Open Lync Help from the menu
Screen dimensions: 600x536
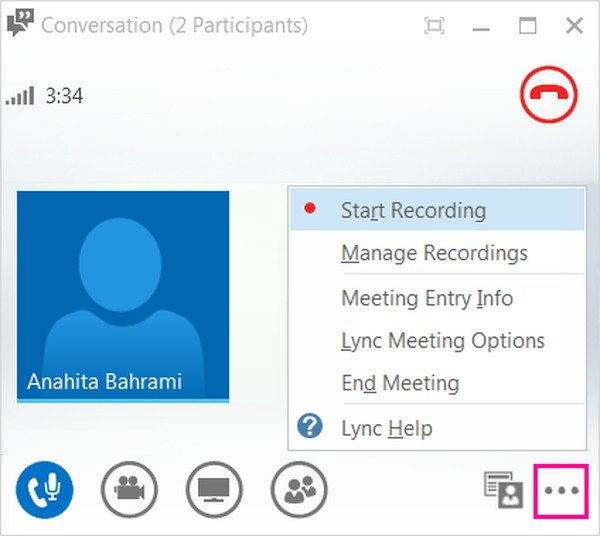tap(386, 429)
